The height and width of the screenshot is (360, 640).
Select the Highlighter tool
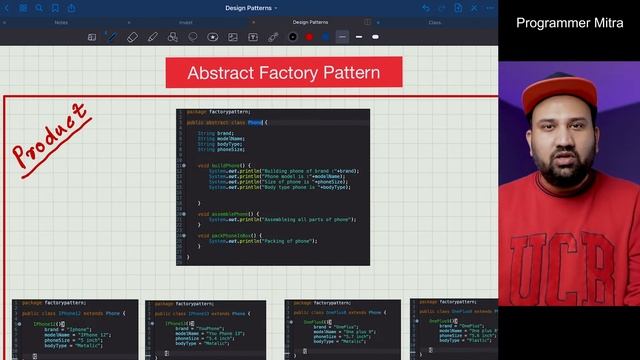click(x=152, y=37)
